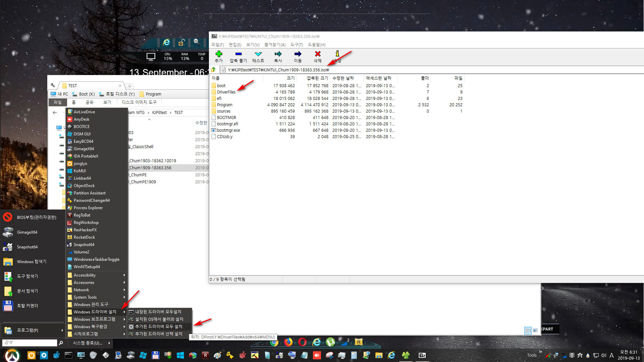The width and height of the screenshot is (644, 362).
Task: Click the orange power icon on taskbar
Action: coord(31,355)
